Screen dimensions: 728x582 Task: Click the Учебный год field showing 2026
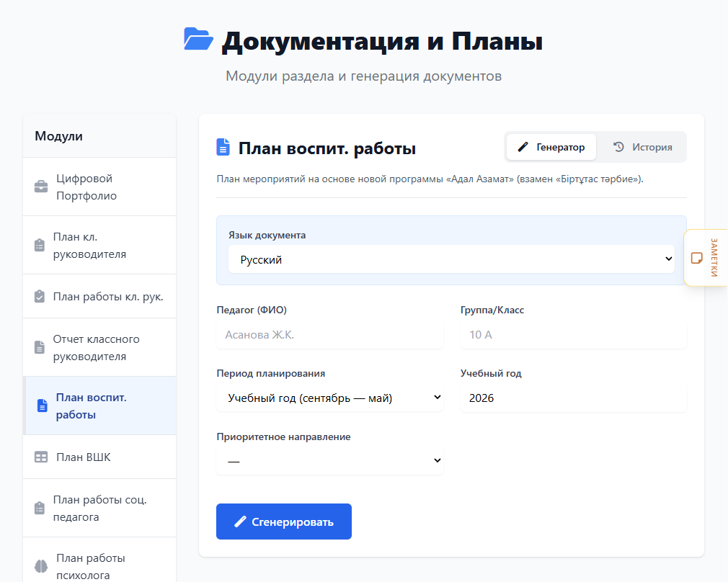[x=574, y=398]
